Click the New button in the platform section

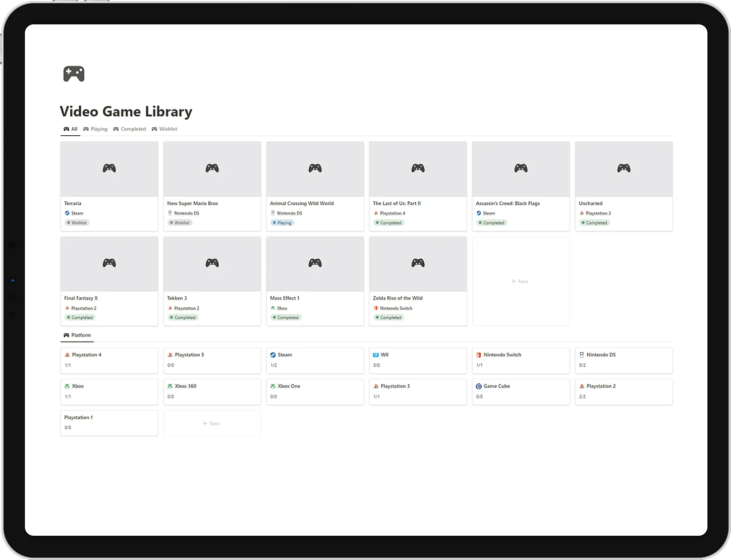(x=211, y=423)
